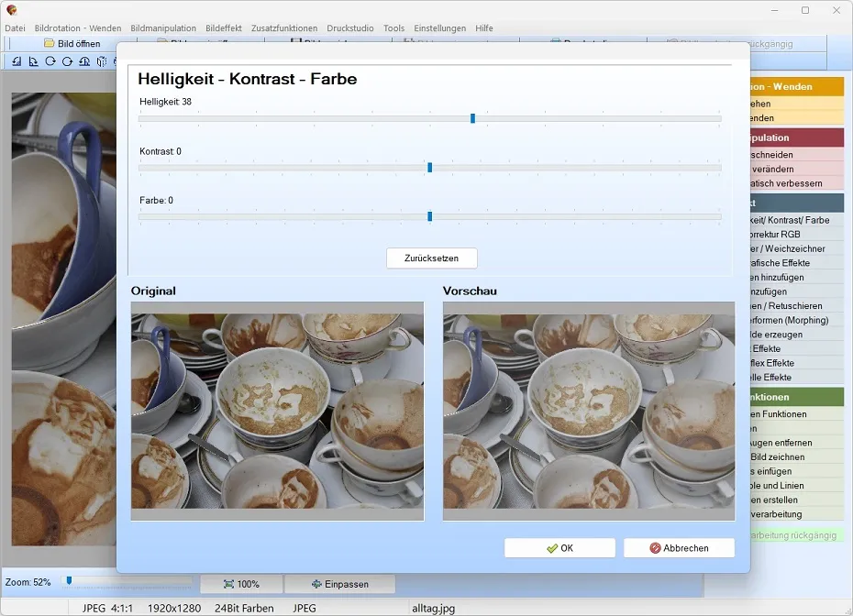The width and height of the screenshot is (853, 616).
Task: Click the main canvas image behind the dialog
Action: [63, 319]
